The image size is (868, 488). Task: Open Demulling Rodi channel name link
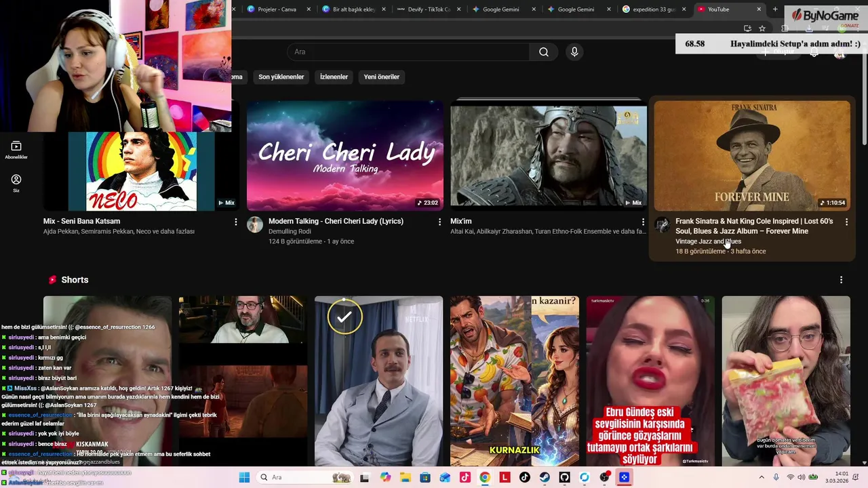pos(290,232)
